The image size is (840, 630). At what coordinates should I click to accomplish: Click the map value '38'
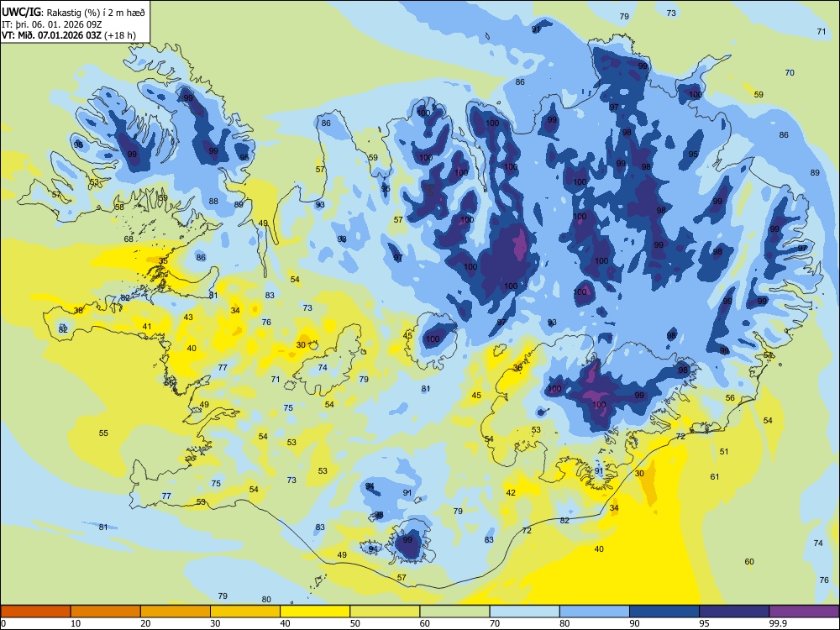coord(78,311)
